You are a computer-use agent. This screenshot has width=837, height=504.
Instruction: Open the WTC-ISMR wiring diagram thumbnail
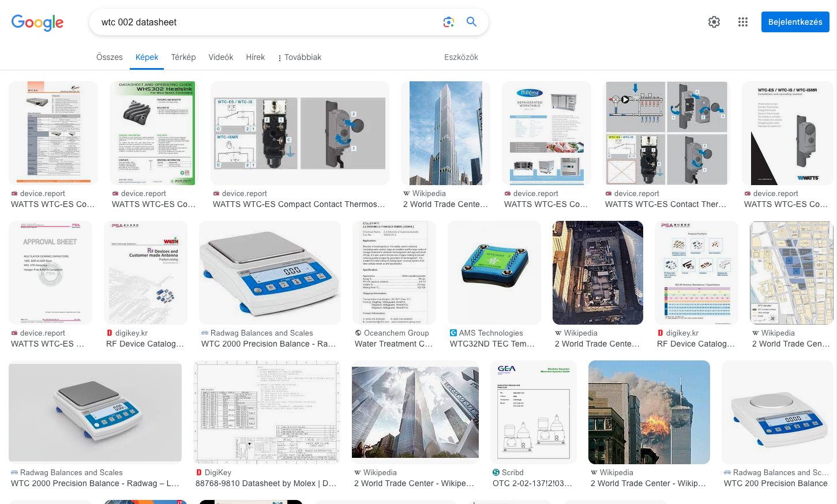point(300,133)
